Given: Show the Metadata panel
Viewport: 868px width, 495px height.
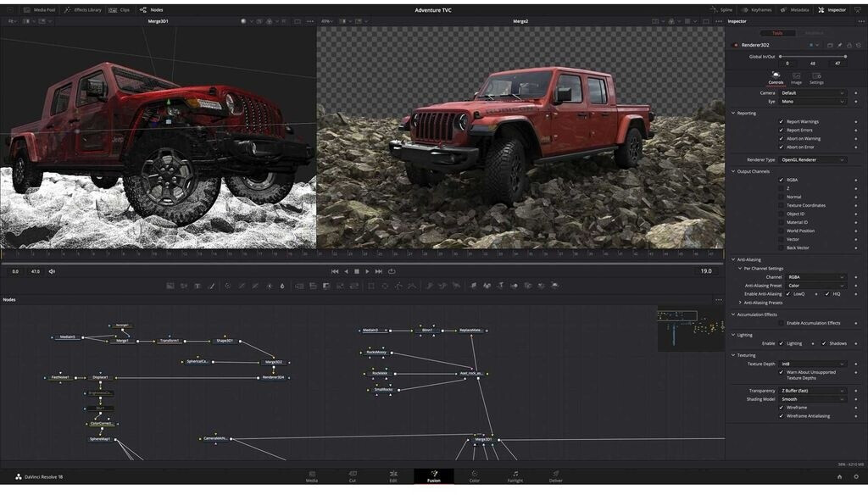Looking at the screenshot, I should click(795, 10).
